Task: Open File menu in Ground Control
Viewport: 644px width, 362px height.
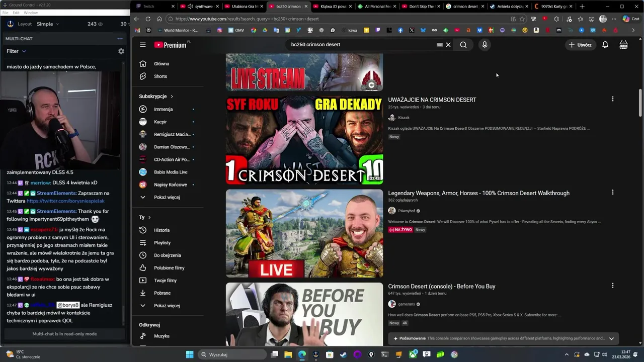Action: point(5,13)
